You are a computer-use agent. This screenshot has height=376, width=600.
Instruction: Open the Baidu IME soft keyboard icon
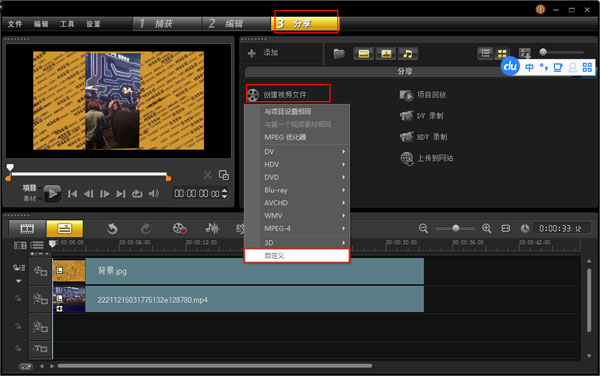558,68
